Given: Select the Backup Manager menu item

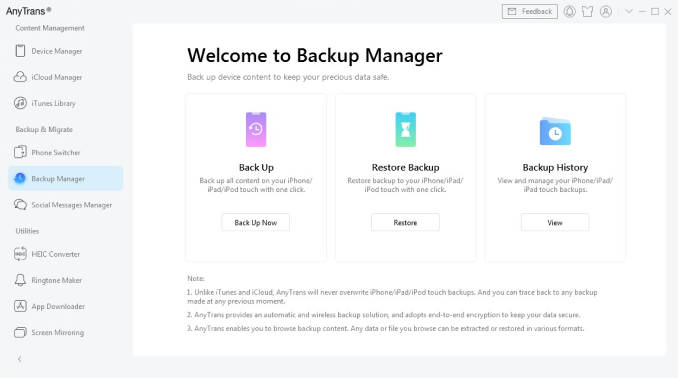Looking at the screenshot, I should pyautogui.click(x=65, y=178).
